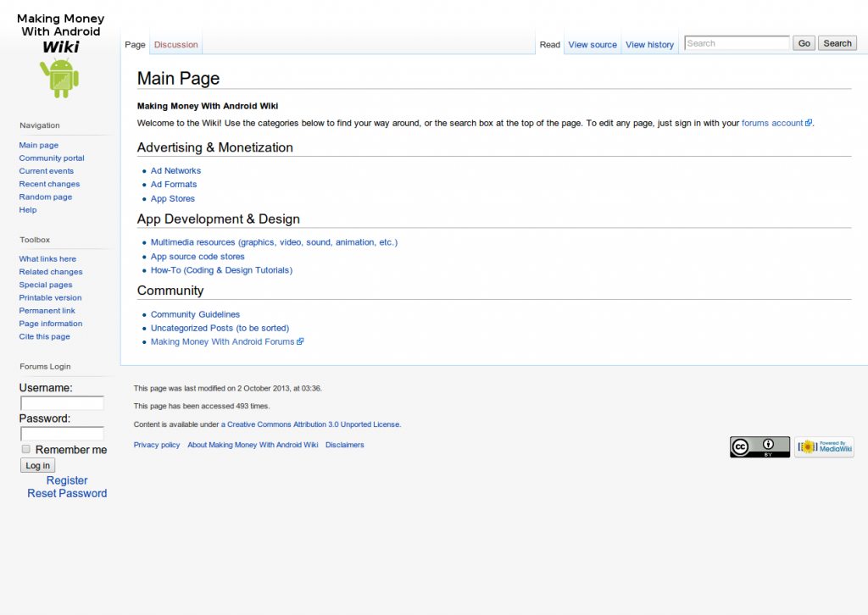Switch to the Page tab

click(x=135, y=45)
